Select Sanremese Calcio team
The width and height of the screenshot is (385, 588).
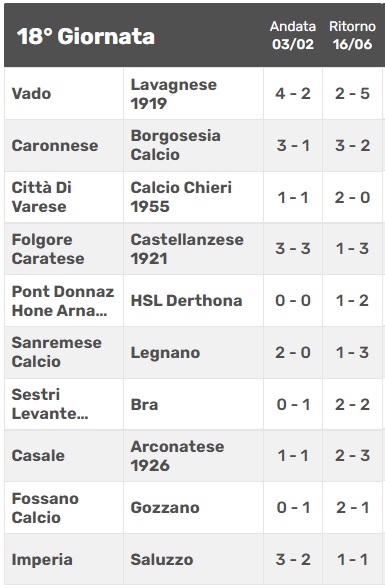(x=57, y=352)
